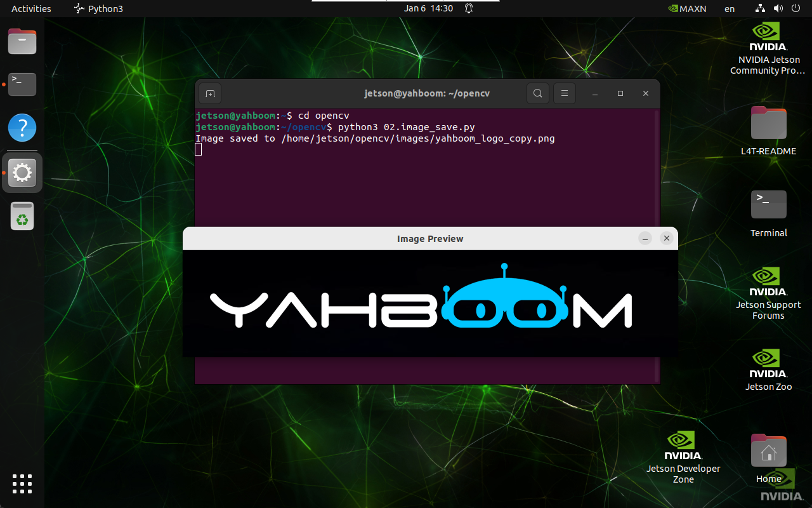
Task: Open the clock and calendar panel
Action: (x=429, y=8)
